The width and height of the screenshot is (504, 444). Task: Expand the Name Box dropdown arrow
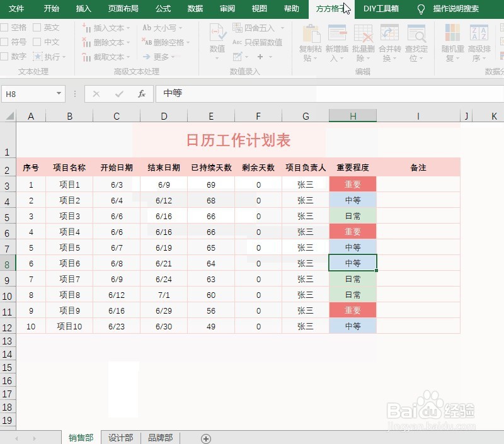(x=59, y=93)
